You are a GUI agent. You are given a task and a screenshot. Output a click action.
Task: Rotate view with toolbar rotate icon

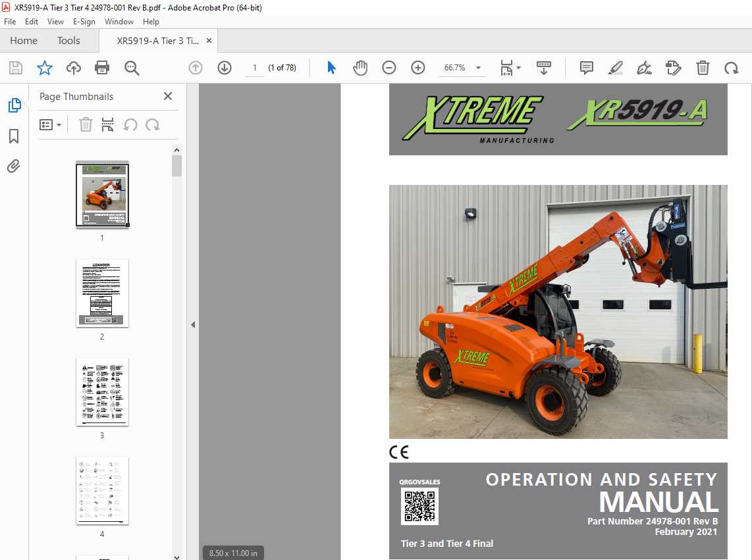[x=732, y=68]
